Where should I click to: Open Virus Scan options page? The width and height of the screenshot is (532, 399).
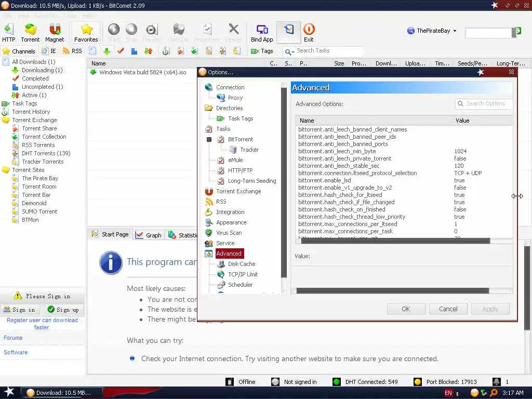click(229, 233)
